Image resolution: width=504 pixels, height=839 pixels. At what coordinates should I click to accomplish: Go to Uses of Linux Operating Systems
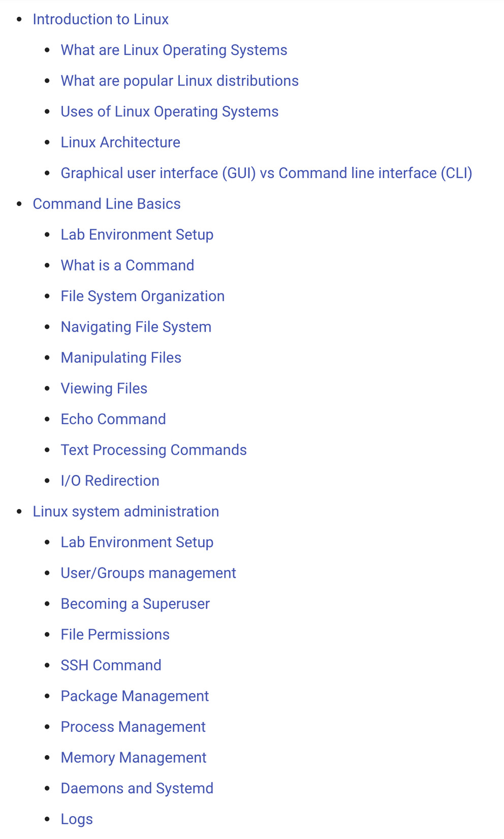click(169, 112)
